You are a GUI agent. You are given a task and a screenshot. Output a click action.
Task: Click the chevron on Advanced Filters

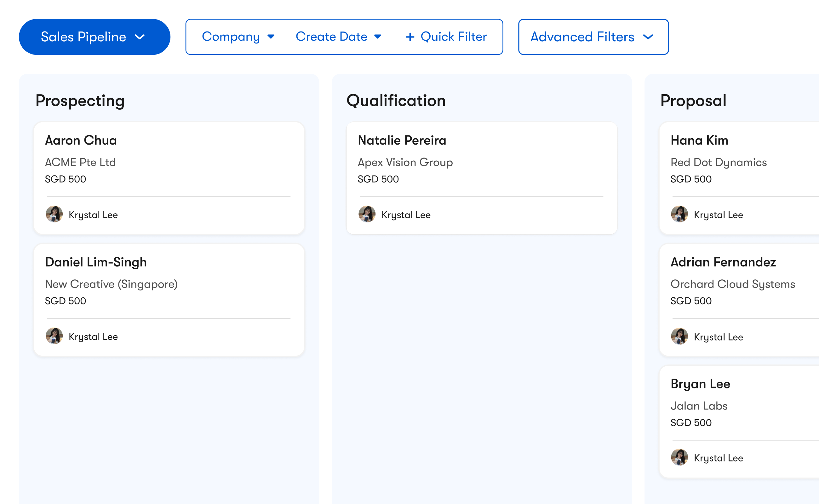(x=648, y=37)
